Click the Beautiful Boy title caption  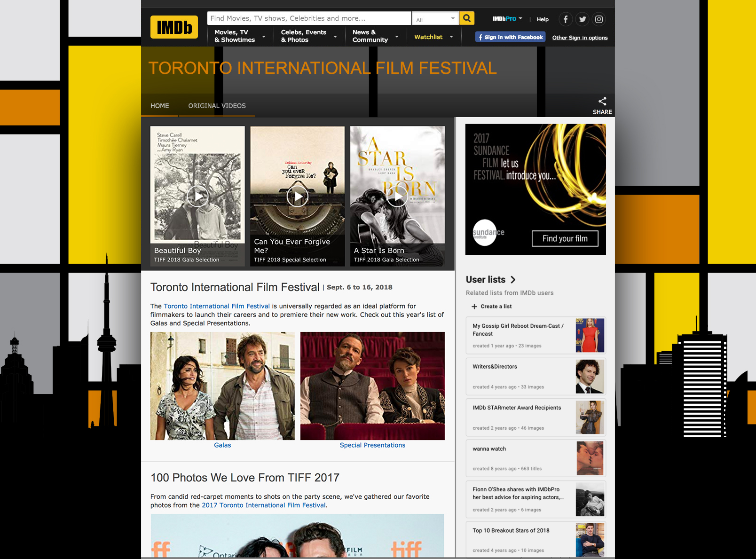pos(177,251)
